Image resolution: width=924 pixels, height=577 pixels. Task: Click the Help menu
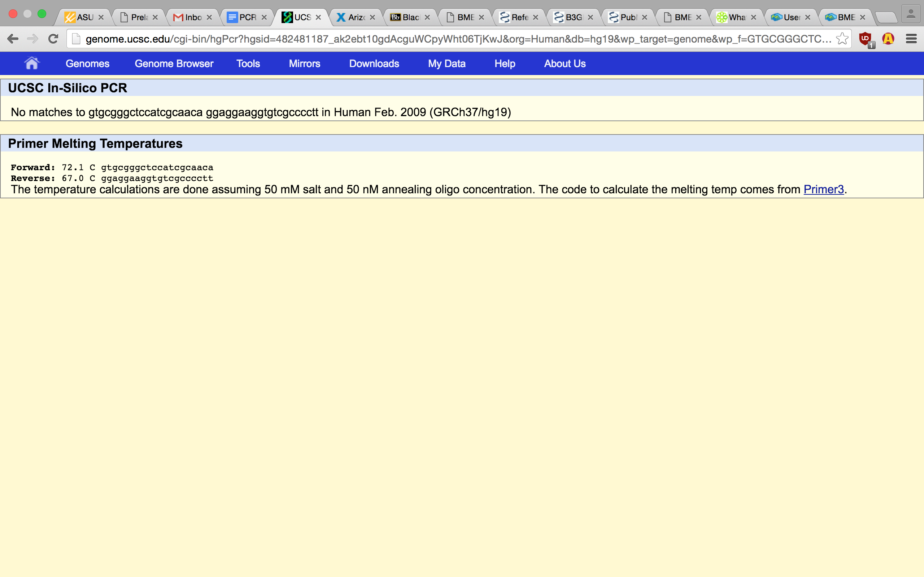point(504,63)
